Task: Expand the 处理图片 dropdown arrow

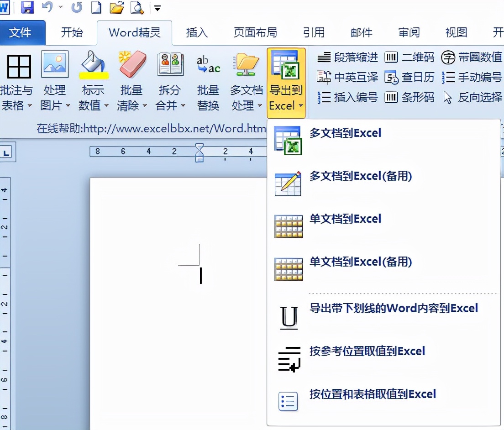Action: pyautogui.click(x=68, y=105)
